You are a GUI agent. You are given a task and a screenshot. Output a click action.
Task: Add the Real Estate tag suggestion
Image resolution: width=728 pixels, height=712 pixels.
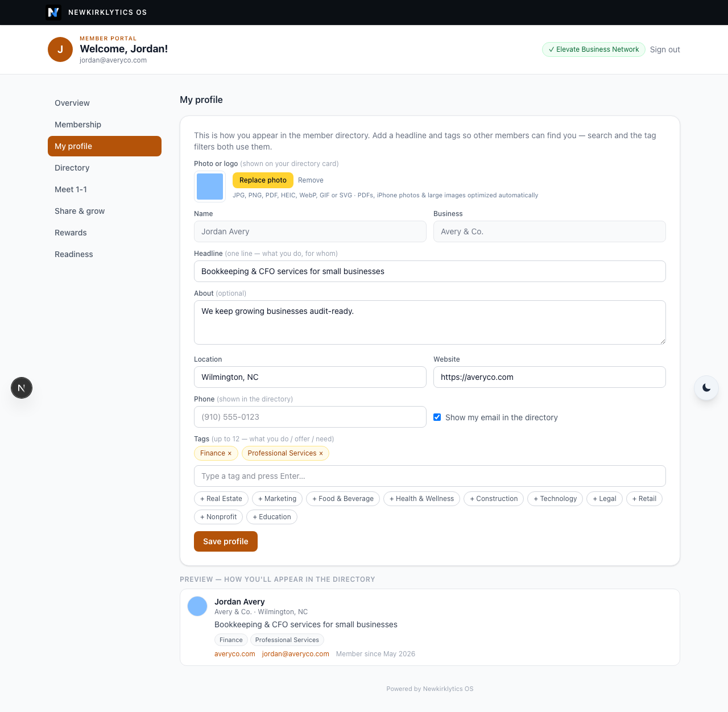221,499
